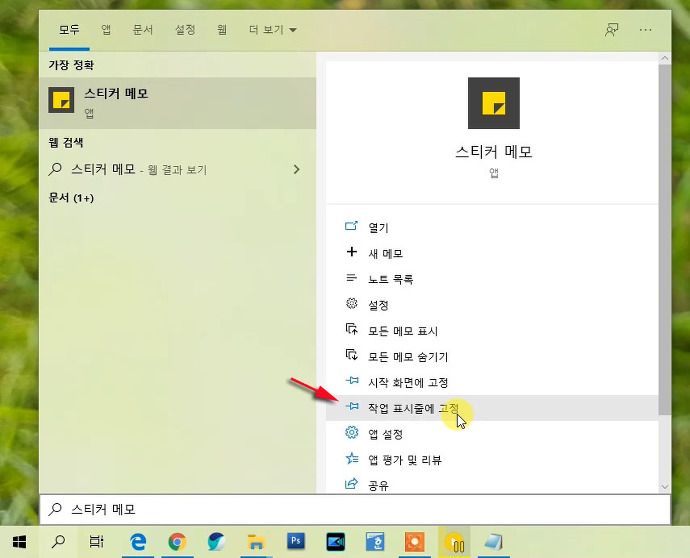The image size is (690, 558).
Task: Open the three-dot options menu
Action: 645,30
